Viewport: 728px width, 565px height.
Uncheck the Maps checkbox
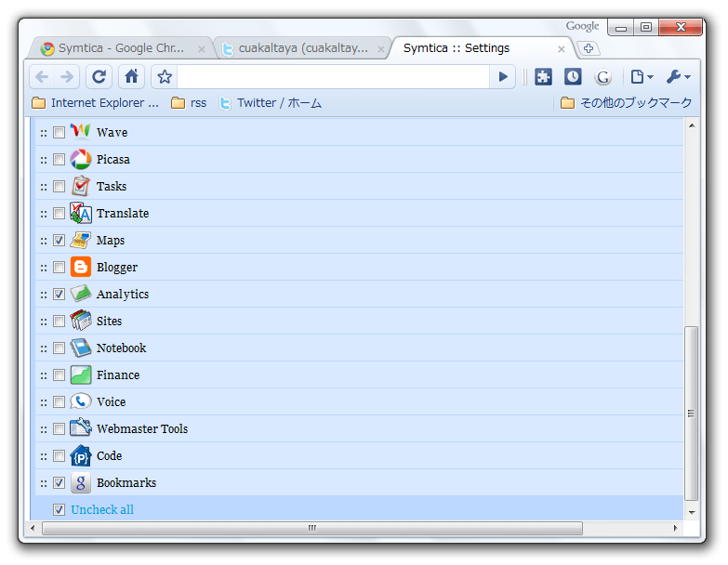point(59,241)
